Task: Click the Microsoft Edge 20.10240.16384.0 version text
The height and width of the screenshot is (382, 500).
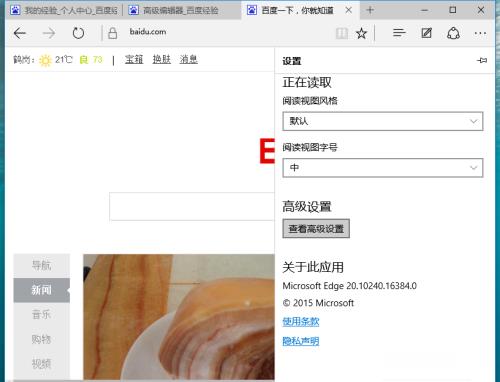Action: point(349,286)
